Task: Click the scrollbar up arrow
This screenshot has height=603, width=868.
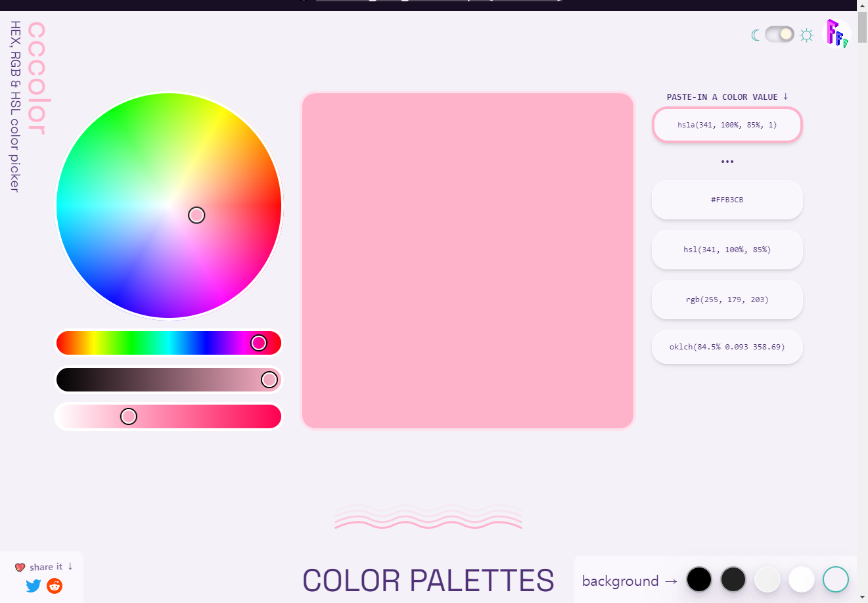Action: [x=862, y=5]
